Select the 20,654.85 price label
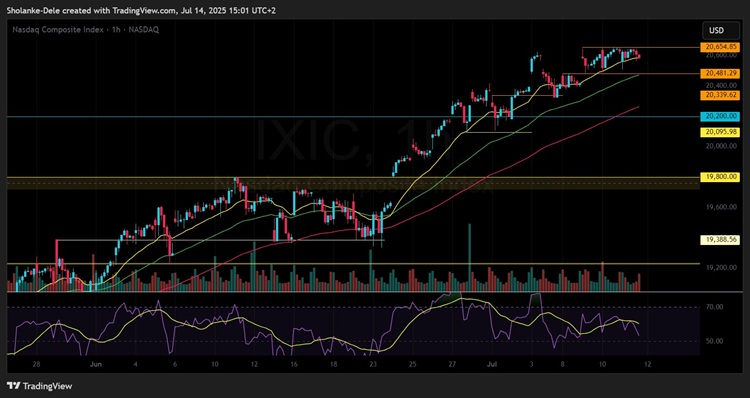 (x=720, y=47)
